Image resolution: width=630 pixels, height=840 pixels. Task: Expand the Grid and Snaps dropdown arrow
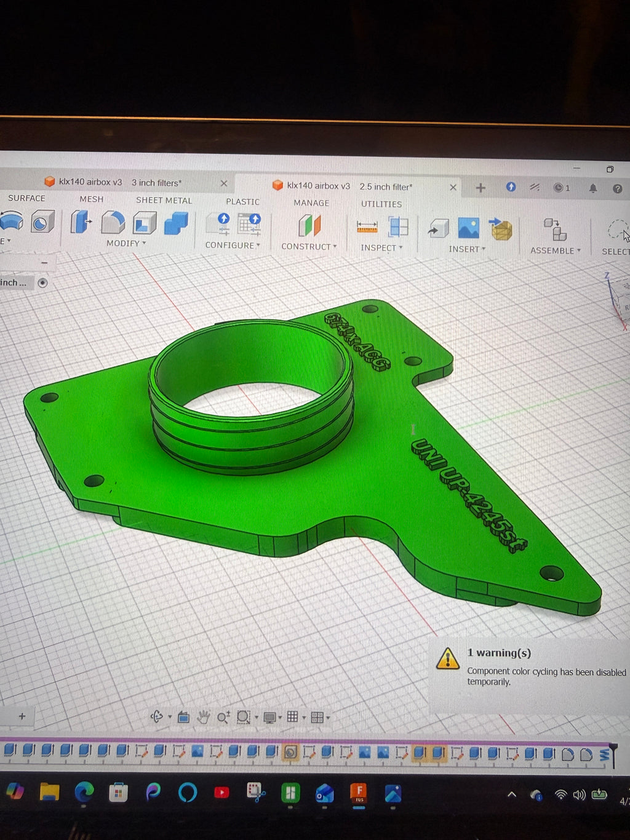click(x=304, y=718)
